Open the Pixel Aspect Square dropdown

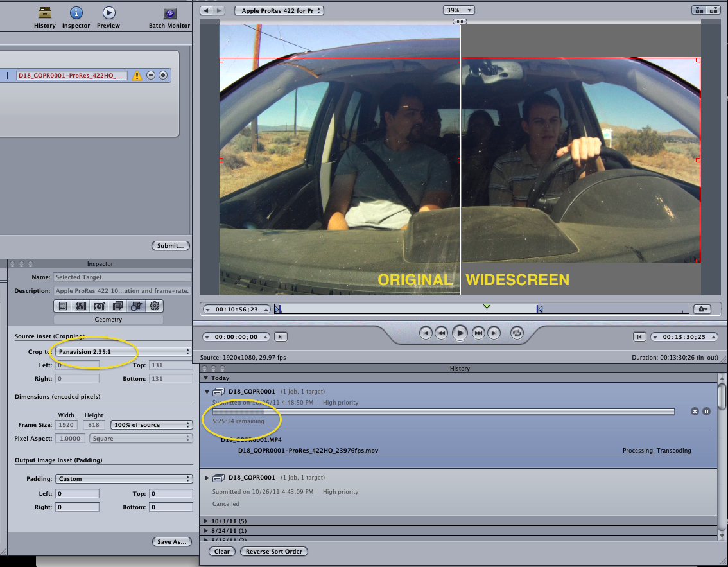click(x=141, y=439)
